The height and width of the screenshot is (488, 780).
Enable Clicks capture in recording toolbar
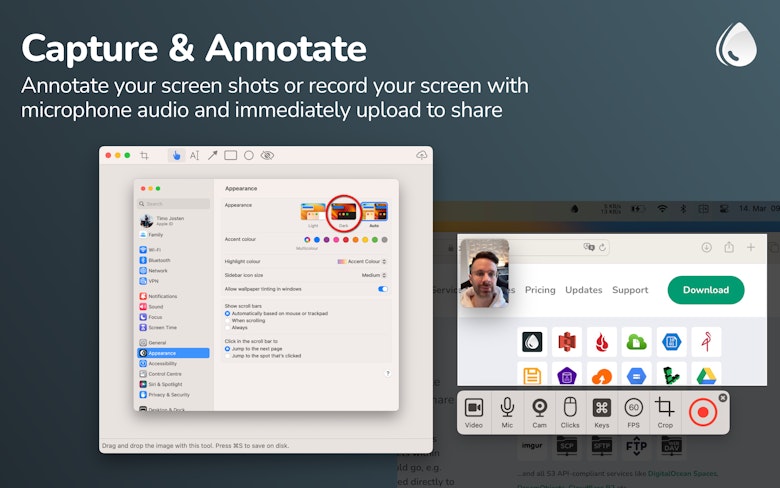tap(570, 412)
